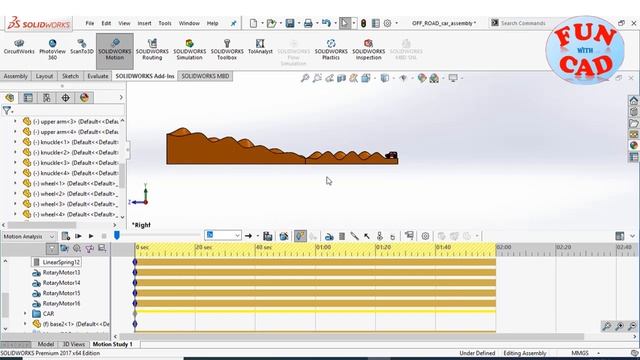
Task: Expand wheel<1> tree item
Action: 16,183
